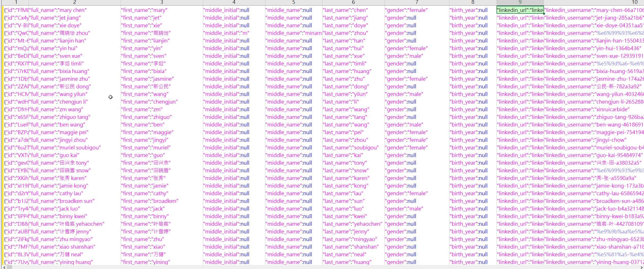Click the full_name "yining huang" cell
Viewport: 644px width, 269px height.
75,262
